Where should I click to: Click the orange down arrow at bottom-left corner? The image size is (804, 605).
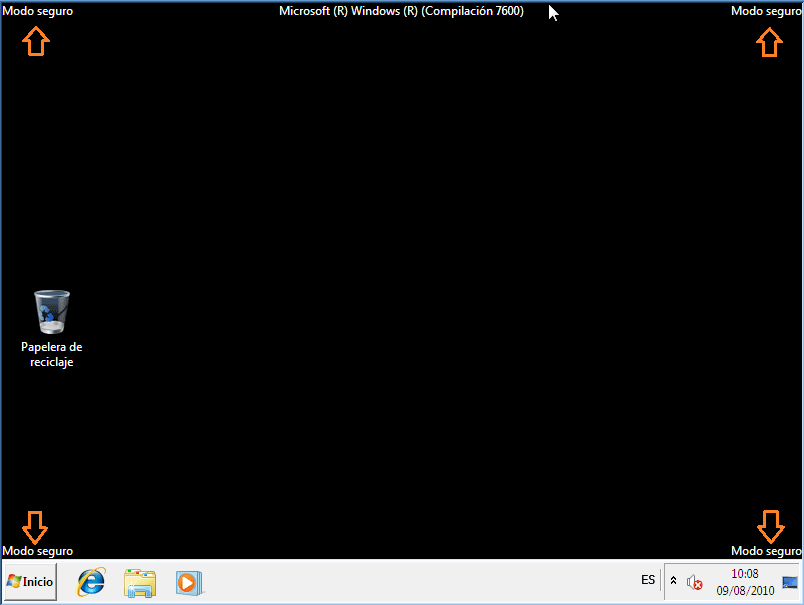pyautogui.click(x=35, y=526)
